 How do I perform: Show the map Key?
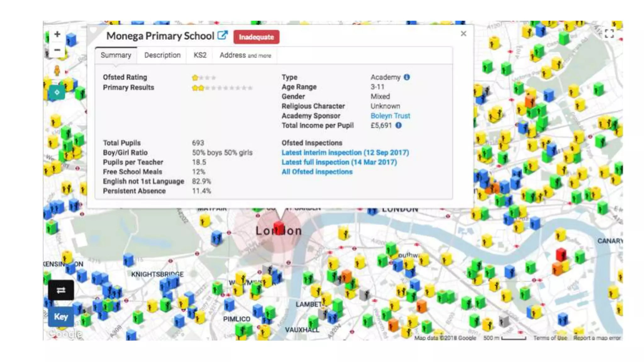point(61,317)
